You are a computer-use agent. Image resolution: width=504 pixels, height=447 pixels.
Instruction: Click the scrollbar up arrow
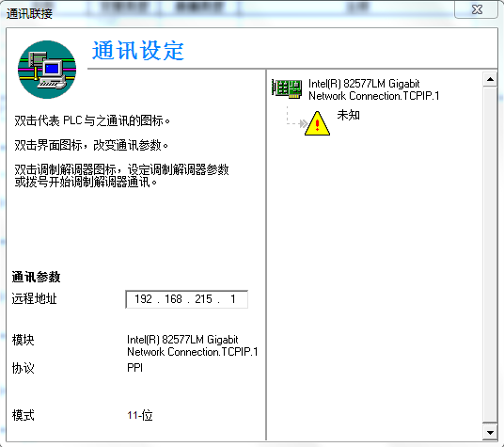[490, 79]
